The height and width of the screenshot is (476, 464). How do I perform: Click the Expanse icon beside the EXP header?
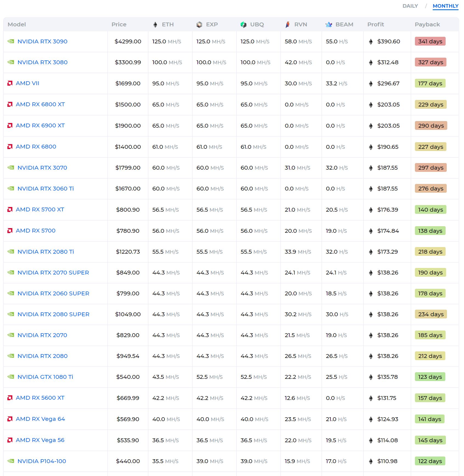(x=199, y=25)
